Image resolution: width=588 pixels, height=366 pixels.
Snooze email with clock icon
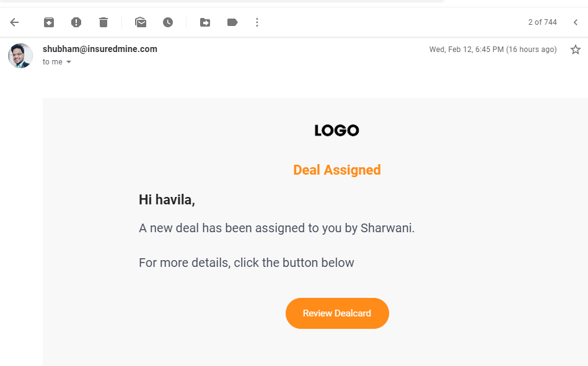(x=168, y=22)
